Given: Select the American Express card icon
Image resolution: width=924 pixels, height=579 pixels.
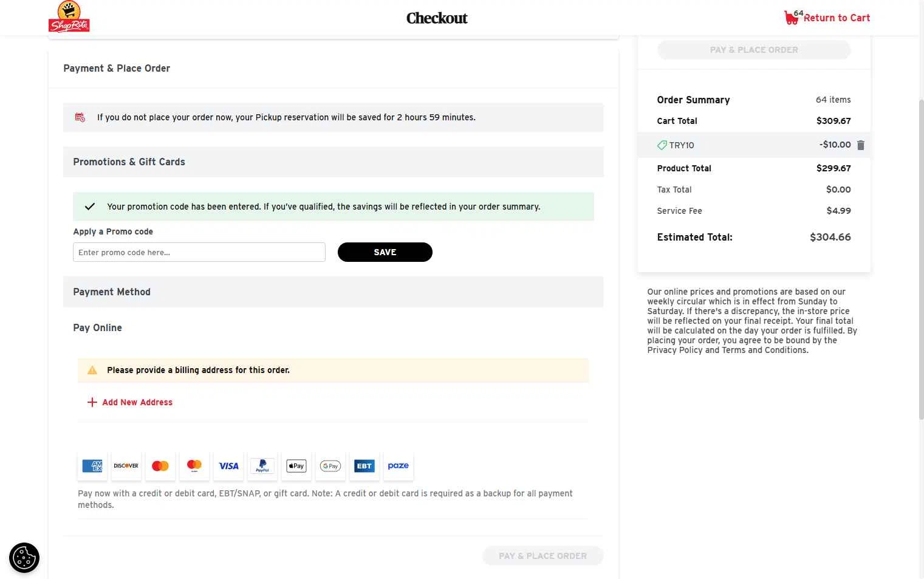Looking at the screenshot, I should click(x=92, y=466).
